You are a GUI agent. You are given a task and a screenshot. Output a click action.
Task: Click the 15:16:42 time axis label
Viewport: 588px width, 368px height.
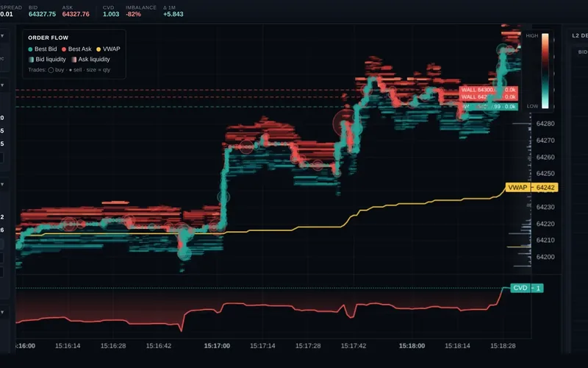coord(159,346)
